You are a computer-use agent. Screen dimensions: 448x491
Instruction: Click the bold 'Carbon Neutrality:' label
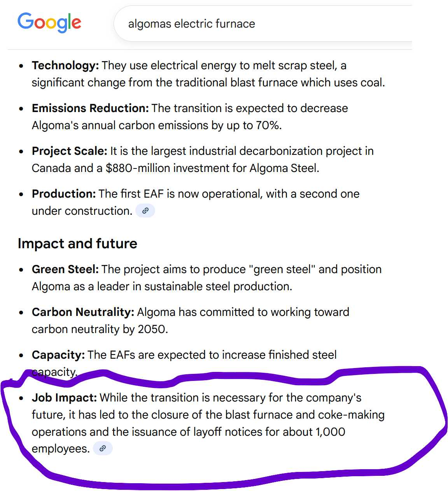[83, 312]
